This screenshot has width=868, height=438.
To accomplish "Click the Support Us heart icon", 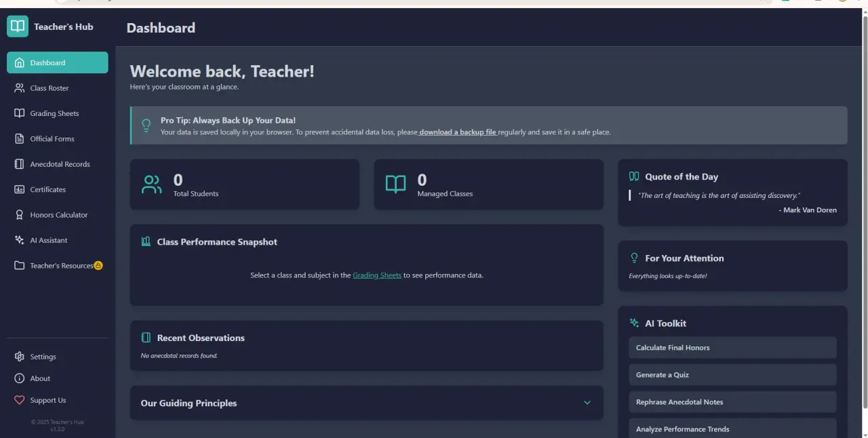I will pos(20,400).
